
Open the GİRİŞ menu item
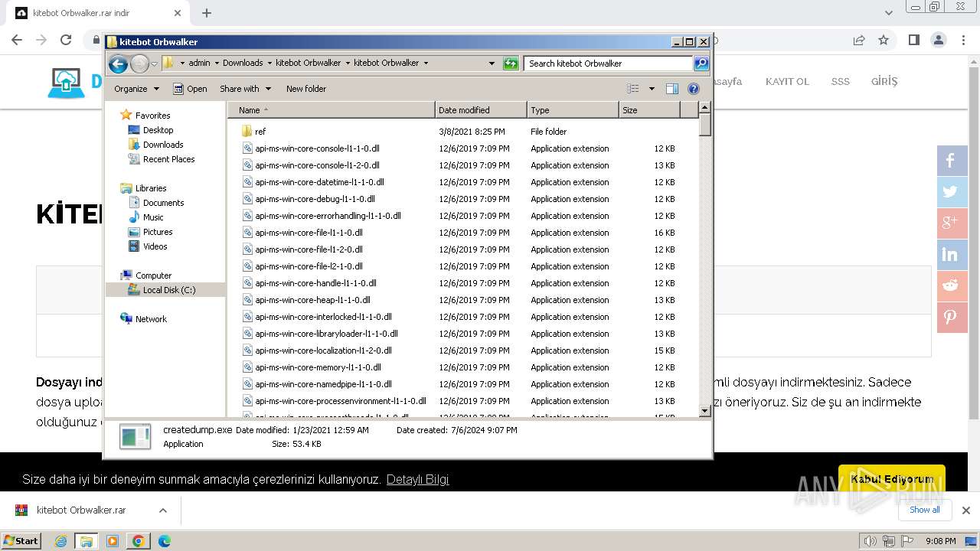coord(884,81)
